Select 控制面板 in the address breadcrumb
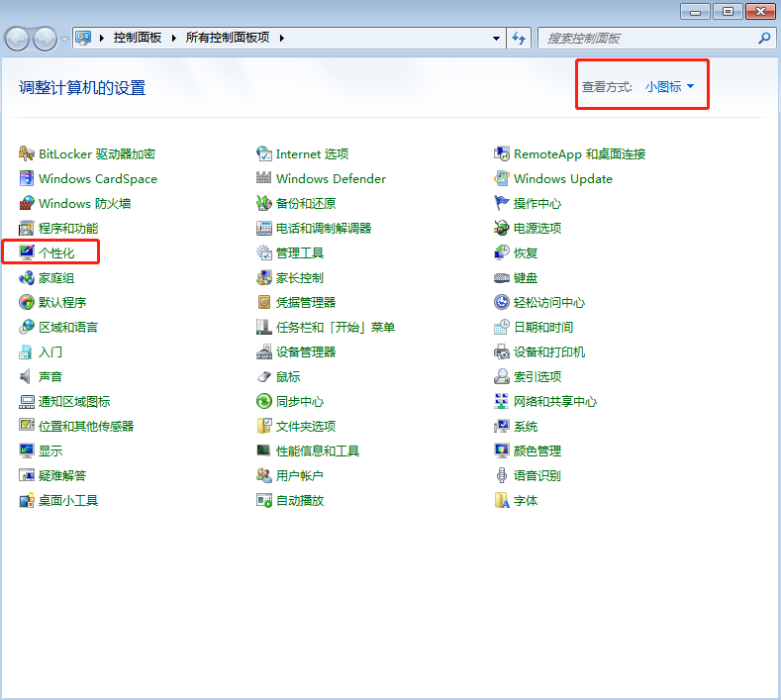Viewport: 781px width, 700px height. click(137, 39)
